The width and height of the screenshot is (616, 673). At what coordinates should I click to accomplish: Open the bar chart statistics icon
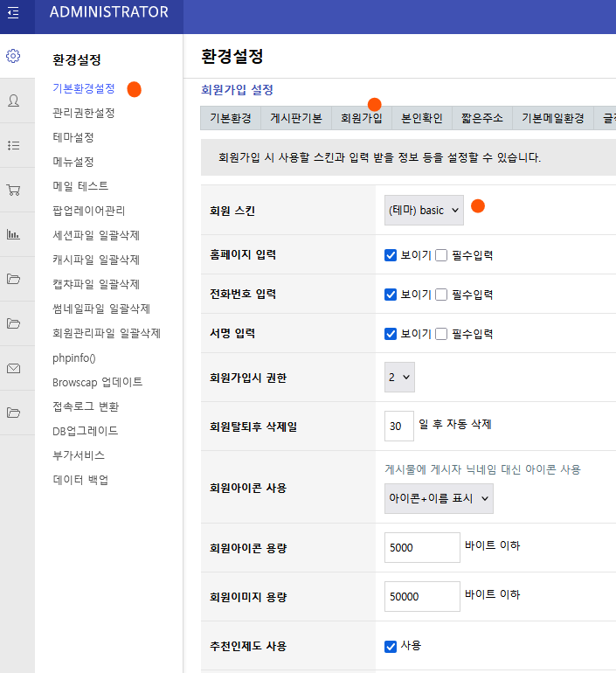[13, 234]
